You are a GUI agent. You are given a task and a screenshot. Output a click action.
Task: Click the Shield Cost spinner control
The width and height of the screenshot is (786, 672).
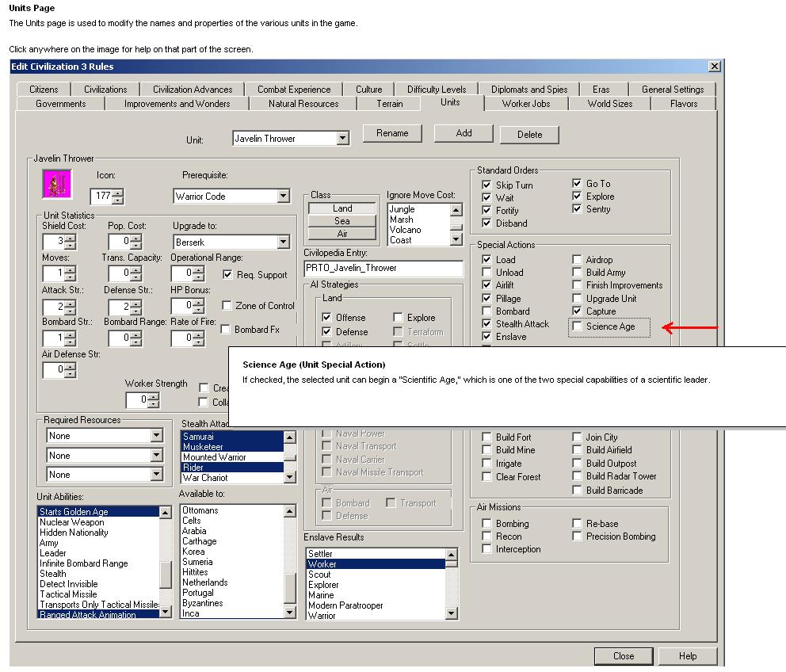71,242
